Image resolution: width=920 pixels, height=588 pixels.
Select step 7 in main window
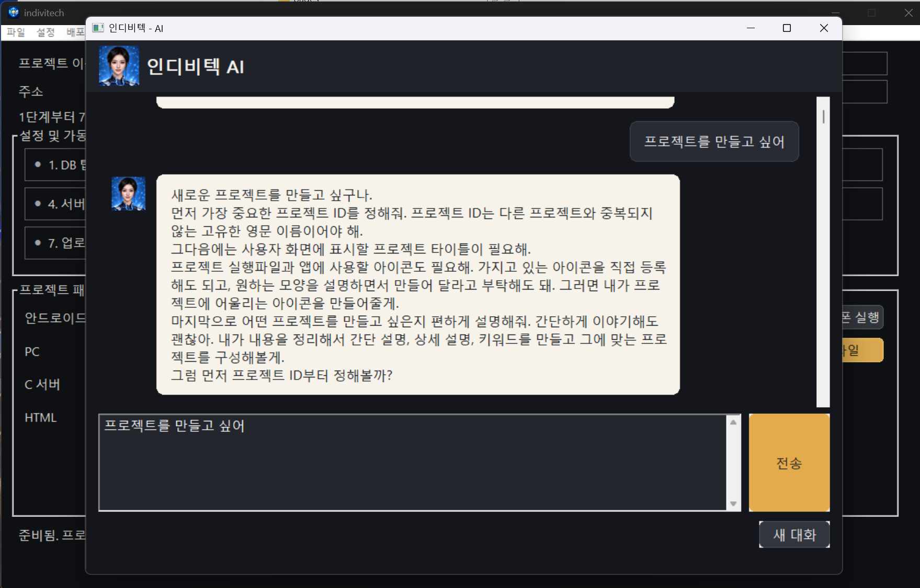[55, 243]
